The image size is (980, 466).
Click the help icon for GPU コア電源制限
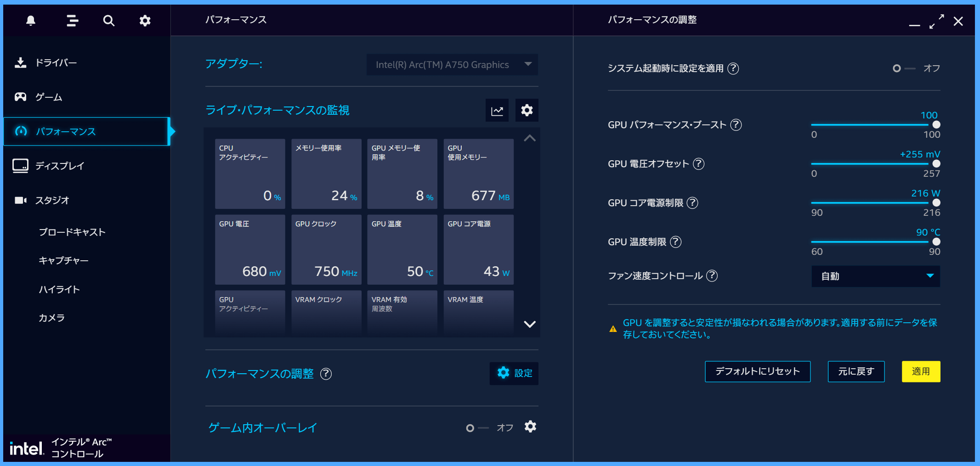[x=692, y=203]
